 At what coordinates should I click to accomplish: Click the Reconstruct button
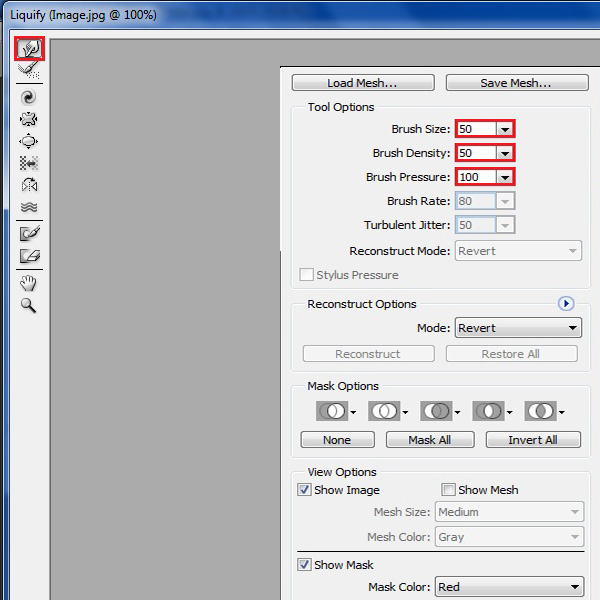(x=368, y=354)
